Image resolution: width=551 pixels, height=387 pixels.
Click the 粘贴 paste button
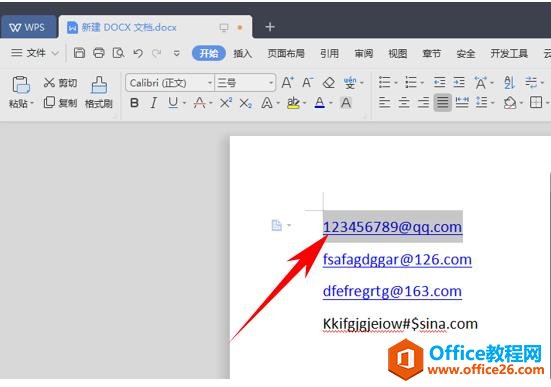[21, 92]
